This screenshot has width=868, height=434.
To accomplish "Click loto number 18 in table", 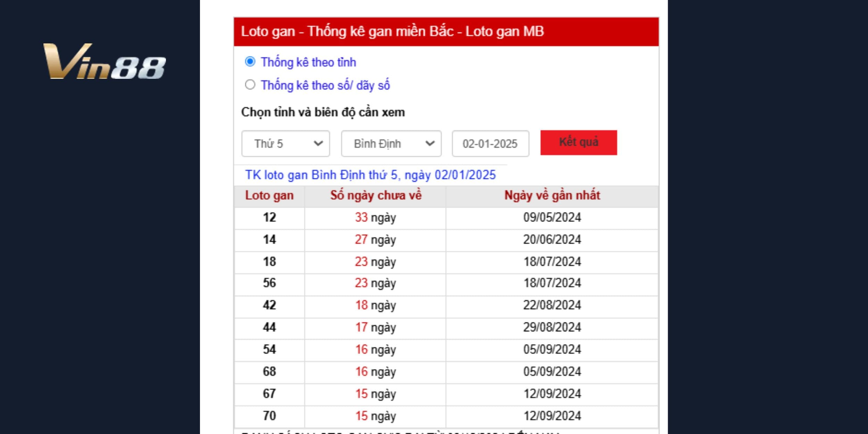I will [269, 261].
